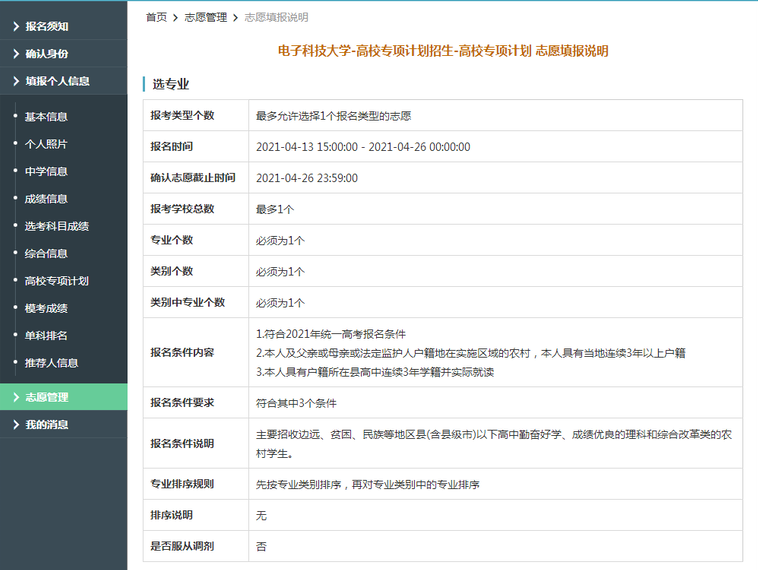The width and height of the screenshot is (758, 570).
Task: Go to 模考成绩 in the sidebar
Action: (x=46, y=308)
